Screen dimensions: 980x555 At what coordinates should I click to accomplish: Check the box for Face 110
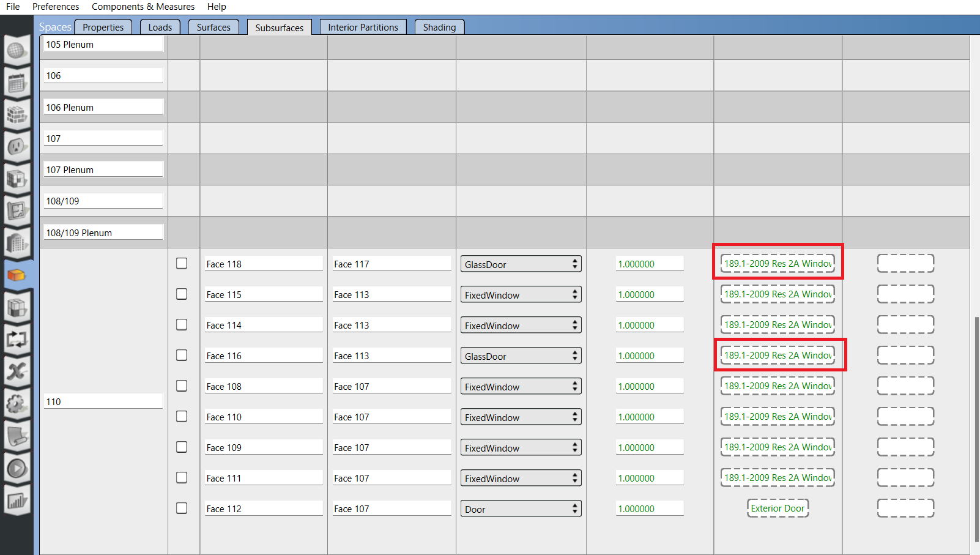click(x=182, y=416)
